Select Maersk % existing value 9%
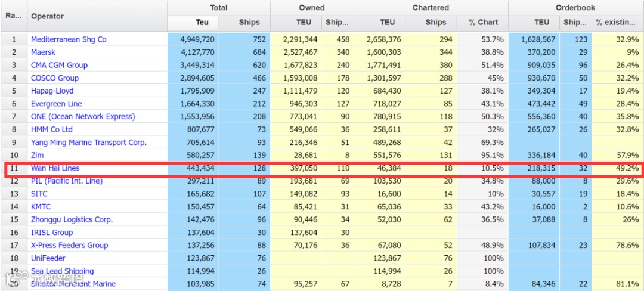This screenshot has width=644, height=291. coord(633,52)
